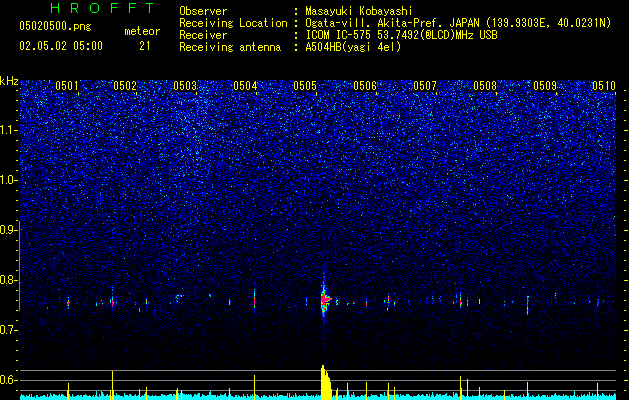Screen dimensions: 629x400
Task: Click the tall yellow intensity peak at 0505
Action: click(326, 381)
